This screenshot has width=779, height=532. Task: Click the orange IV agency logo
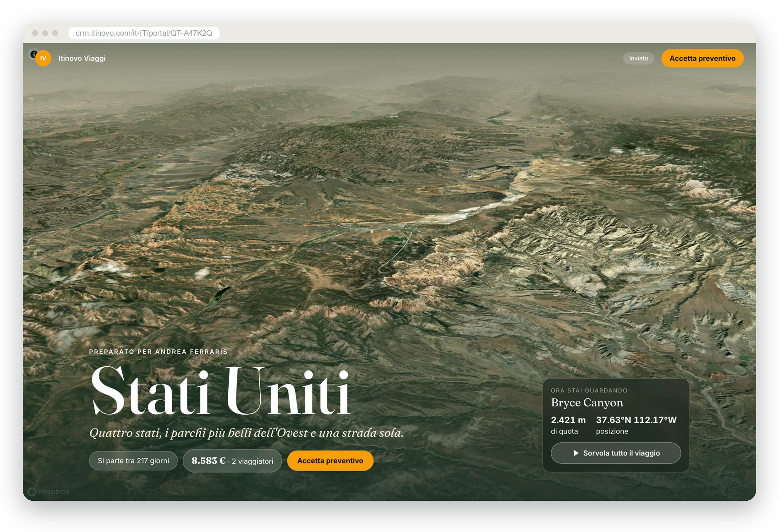click(x=43, y=58)
